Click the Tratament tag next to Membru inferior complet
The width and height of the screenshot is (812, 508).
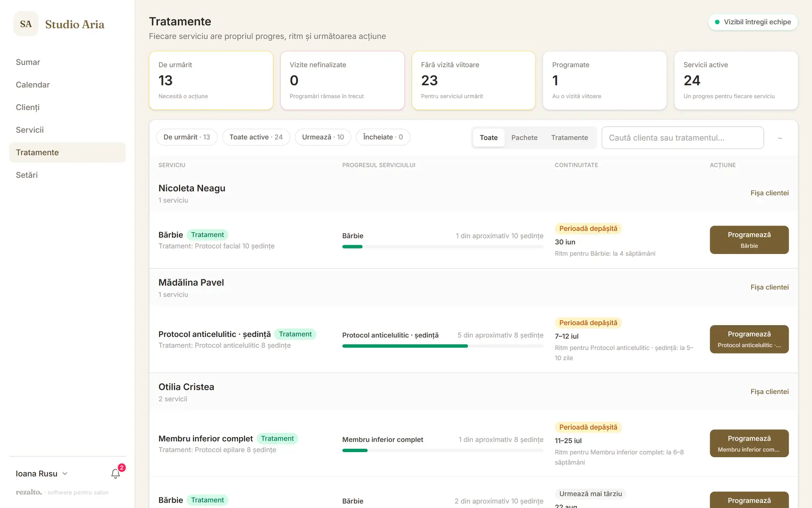[277, 439]
